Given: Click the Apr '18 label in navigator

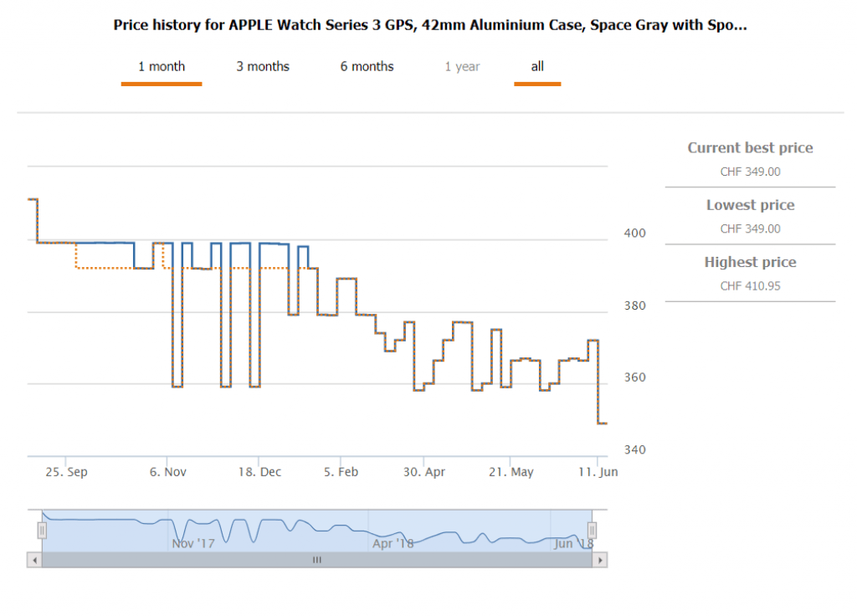Looking at the screenshot, I should (393, 544).
